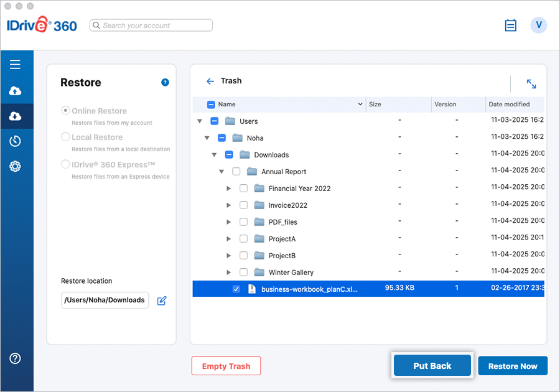Select the Local Restore radio option
The width and height of the screenshot is (560, 392).
point(65,138)
